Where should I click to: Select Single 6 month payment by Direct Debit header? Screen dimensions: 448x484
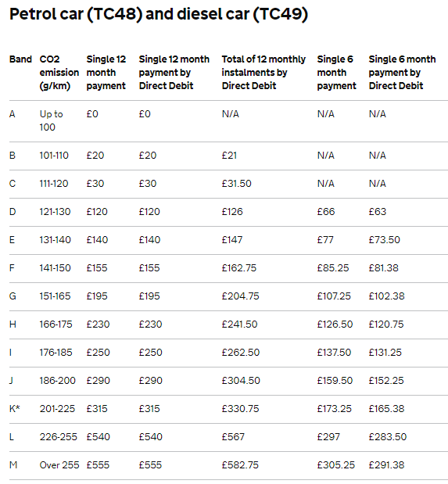(x=402, y=72)
